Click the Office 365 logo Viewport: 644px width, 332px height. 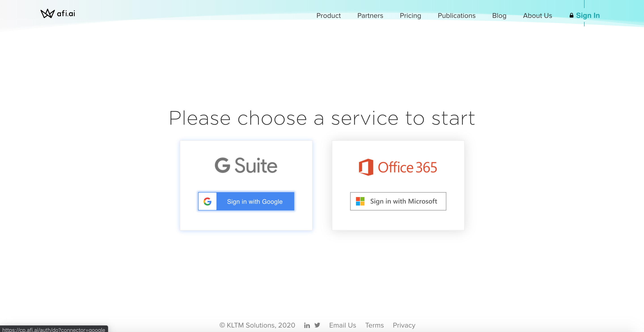[398, 167]
